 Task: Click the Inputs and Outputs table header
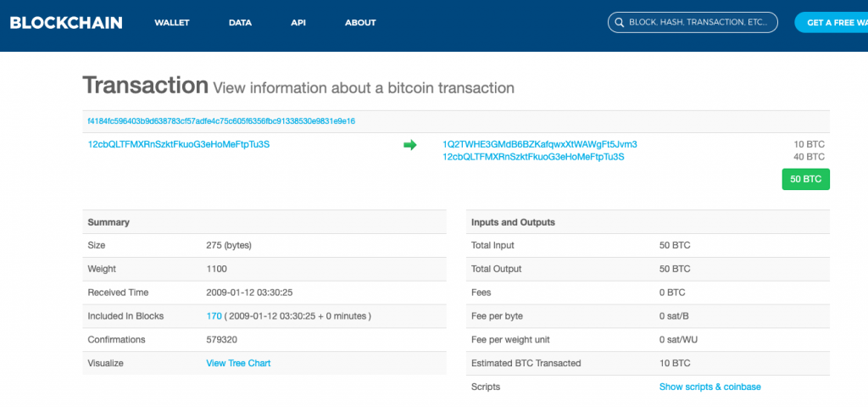pyautogui.click(x=513, y=222)
